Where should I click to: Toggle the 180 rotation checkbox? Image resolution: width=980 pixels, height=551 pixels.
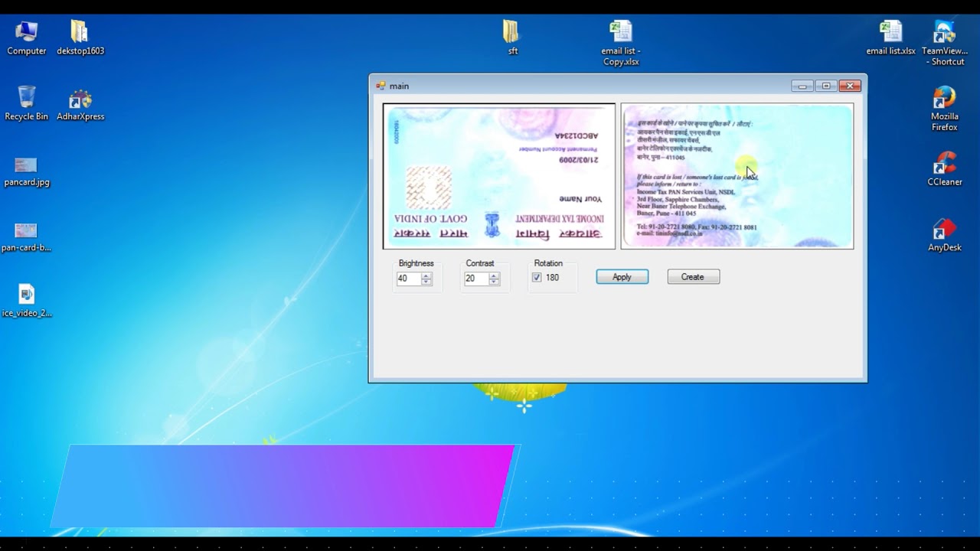click(537, 278)
